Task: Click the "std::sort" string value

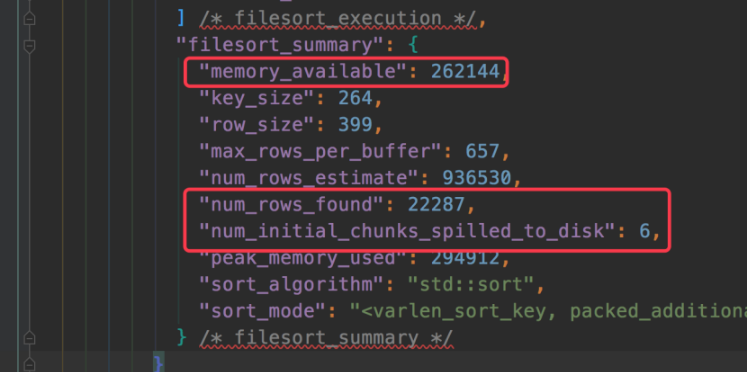Action: tap(471, 285)
